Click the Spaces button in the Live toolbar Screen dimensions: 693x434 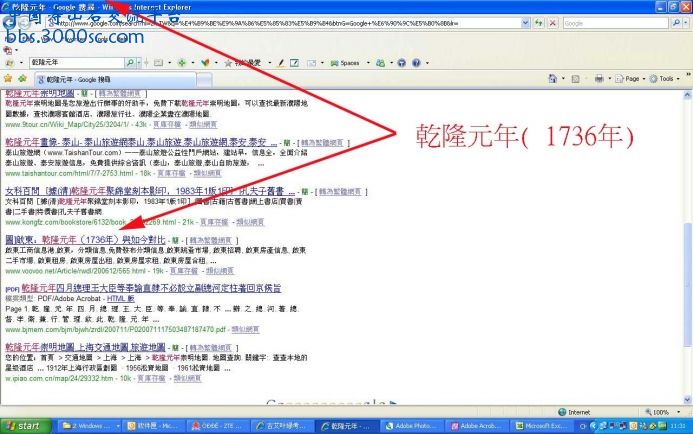click(x=345, y=63)
